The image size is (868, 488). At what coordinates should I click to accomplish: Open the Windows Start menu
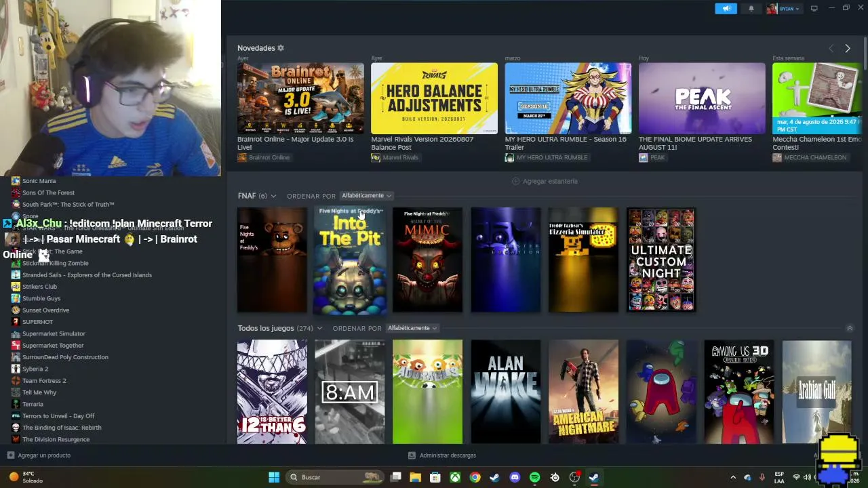click(274, 477)
